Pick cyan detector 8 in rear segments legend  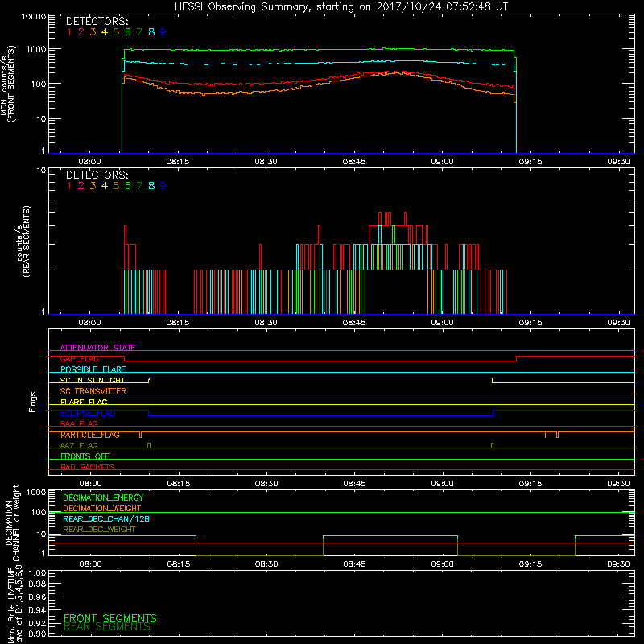(x=151, y=186)
